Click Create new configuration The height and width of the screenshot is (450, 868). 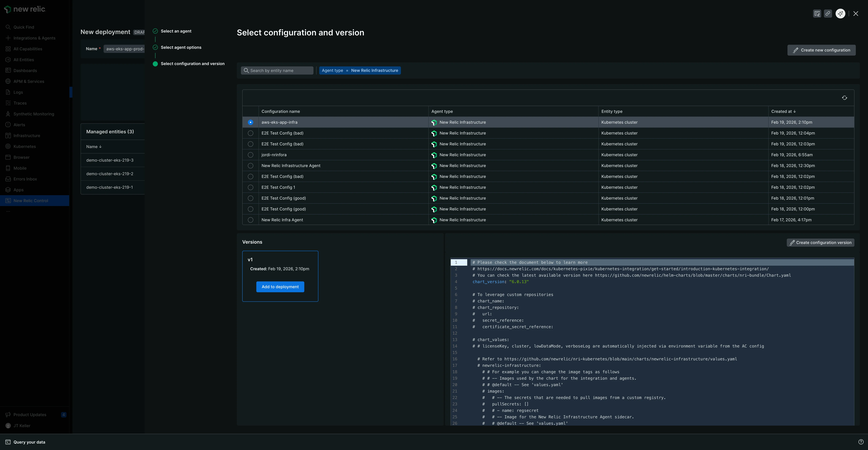[821, 50]
